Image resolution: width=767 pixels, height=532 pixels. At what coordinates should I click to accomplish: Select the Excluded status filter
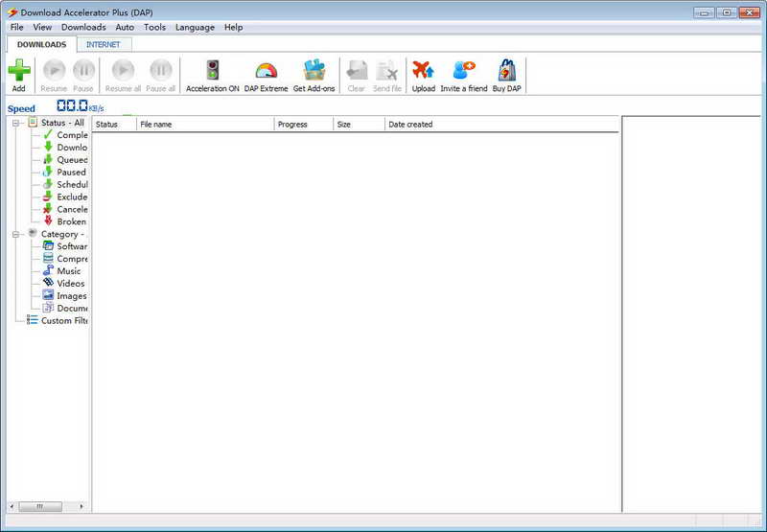(x=65, y=197)
